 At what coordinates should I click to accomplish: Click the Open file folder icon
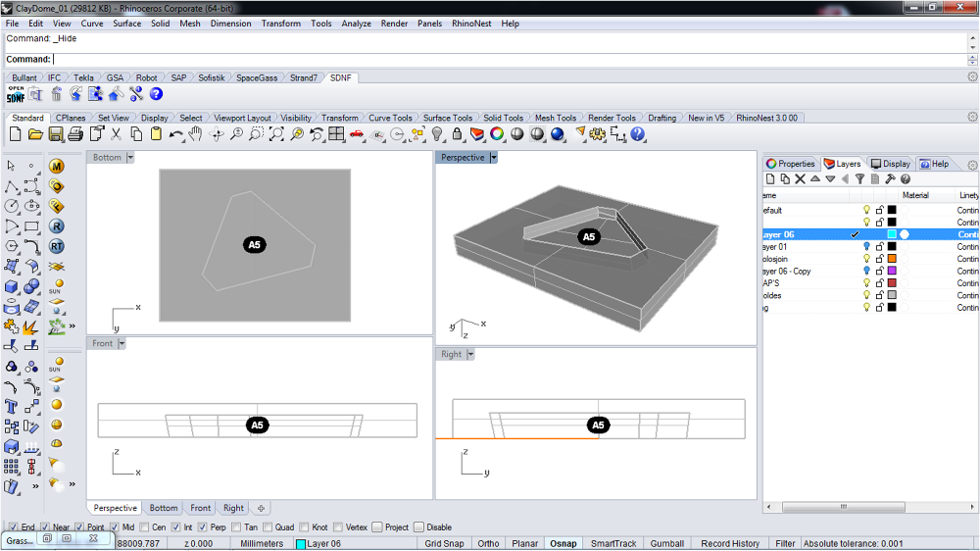pos(35,134)
